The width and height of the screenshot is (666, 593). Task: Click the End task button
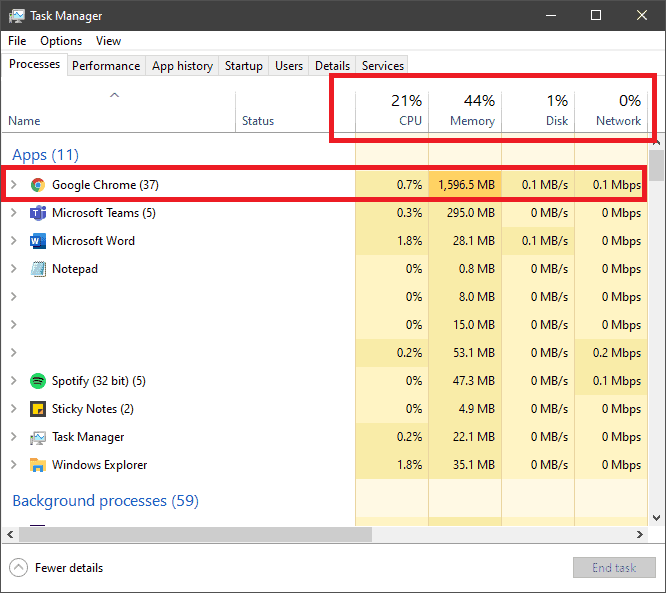(x=614, y=568)
